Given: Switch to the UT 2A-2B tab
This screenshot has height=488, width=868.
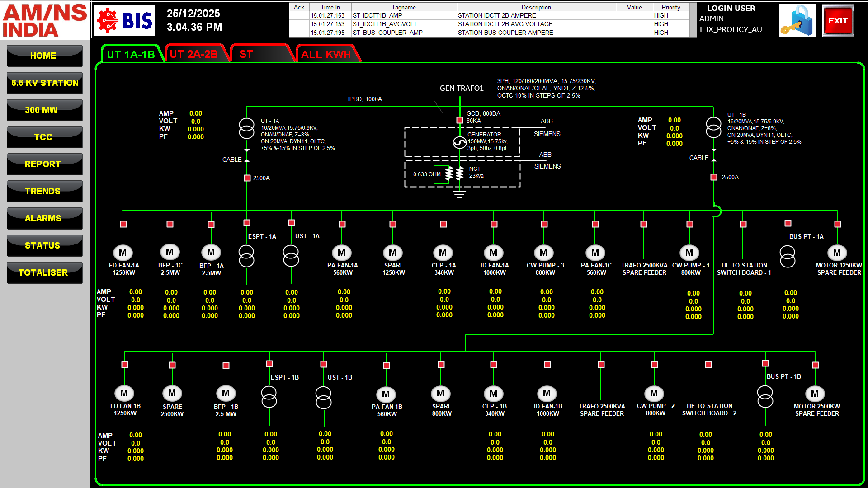Looking at the screenshot, I should 194,54.
